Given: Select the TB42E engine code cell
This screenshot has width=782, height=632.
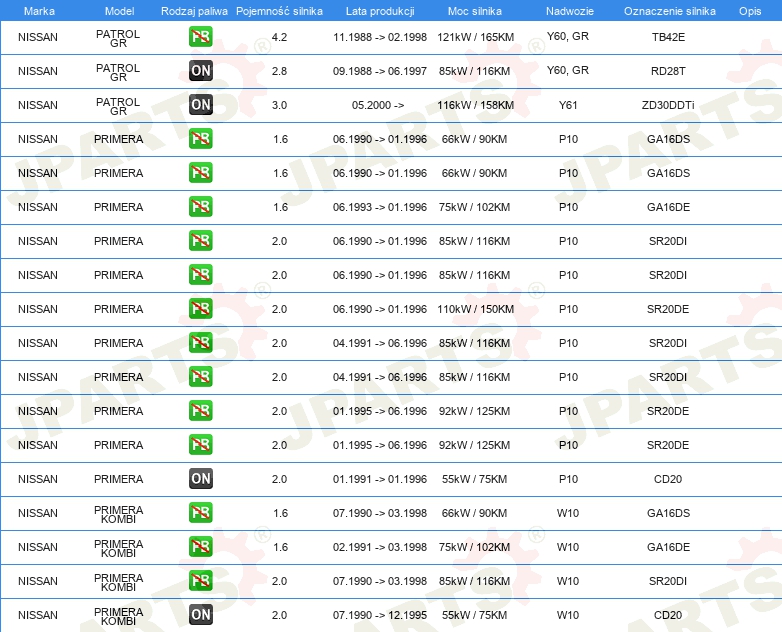Looking at the screenshot, I should pyautogui.click(x=668, y=37).
